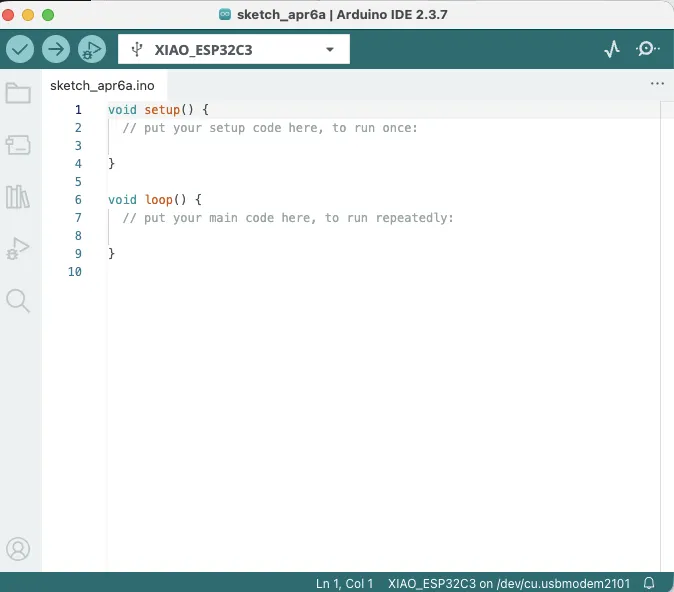Click line number 3 in the gutter
This screenshot has height=592, width=674.
[78, 146]
